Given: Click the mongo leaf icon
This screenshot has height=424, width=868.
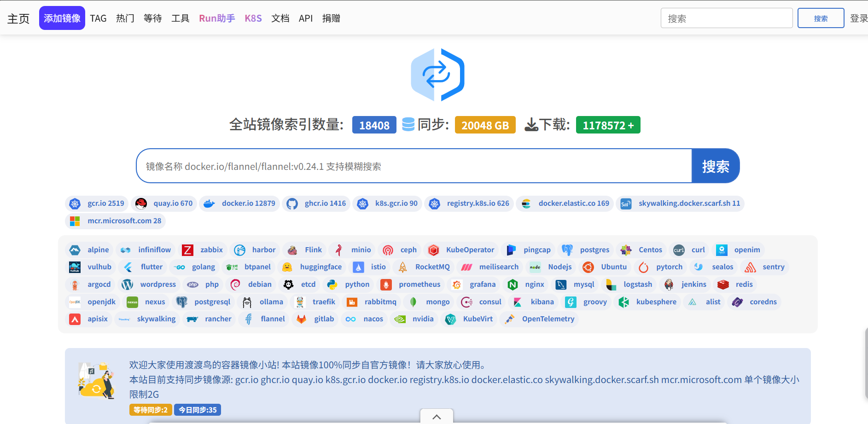Looking at the screenshot, I should pyautogui.click(x=413, y=302).
